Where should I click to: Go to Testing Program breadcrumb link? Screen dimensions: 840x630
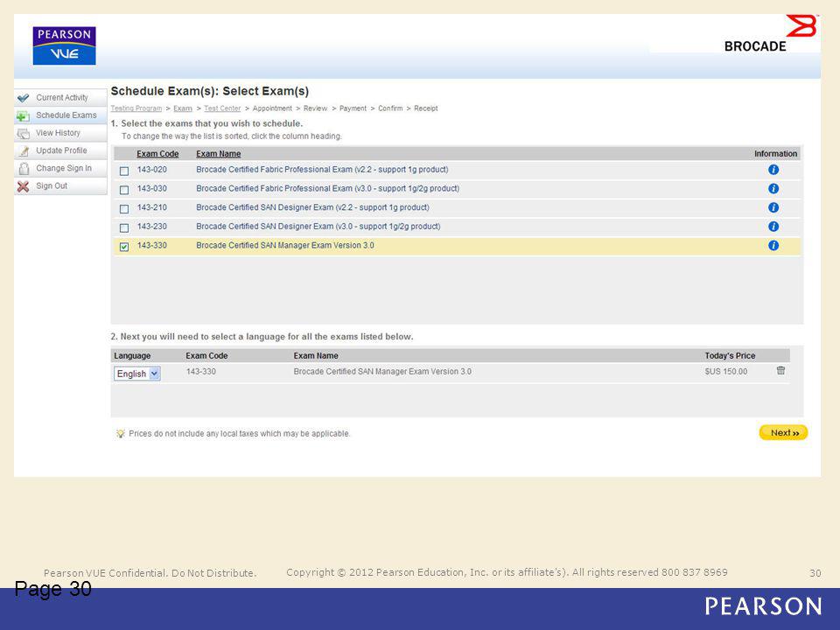click(x=136, y=108)
